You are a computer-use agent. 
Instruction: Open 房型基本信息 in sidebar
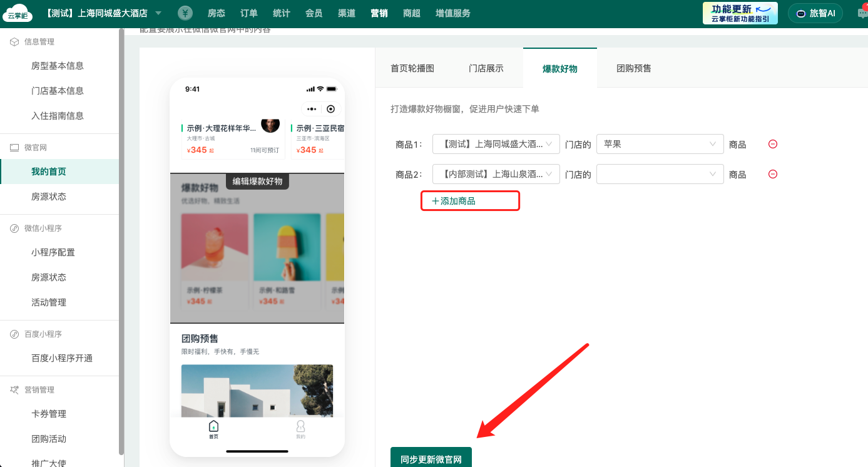pos(58,66)
